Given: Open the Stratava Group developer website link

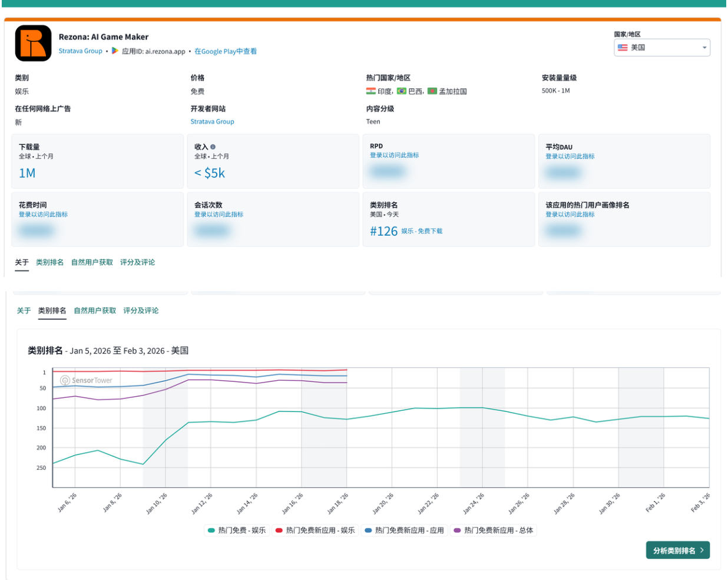Looking at the screenshot, I should [x=212, y=121].
